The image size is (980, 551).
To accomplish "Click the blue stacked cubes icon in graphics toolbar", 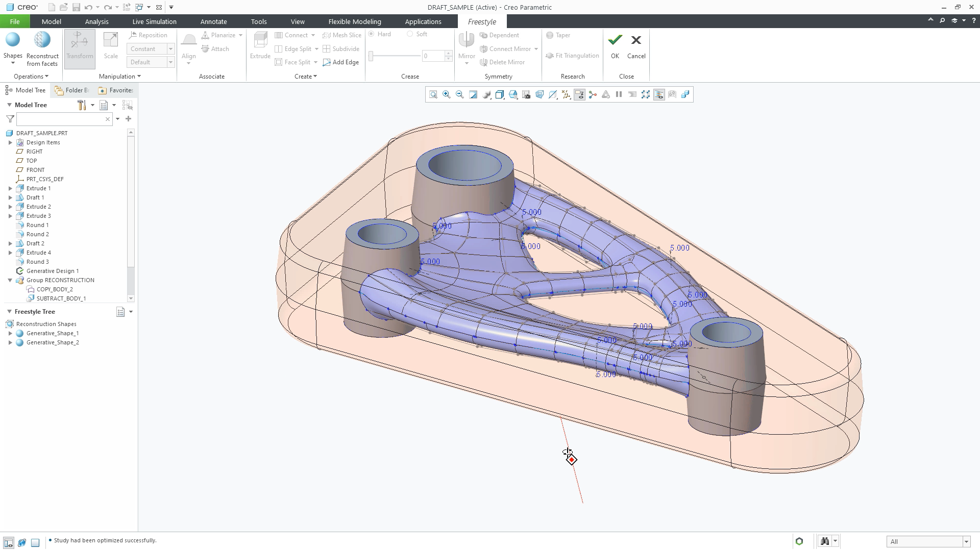I will point(685,94).
